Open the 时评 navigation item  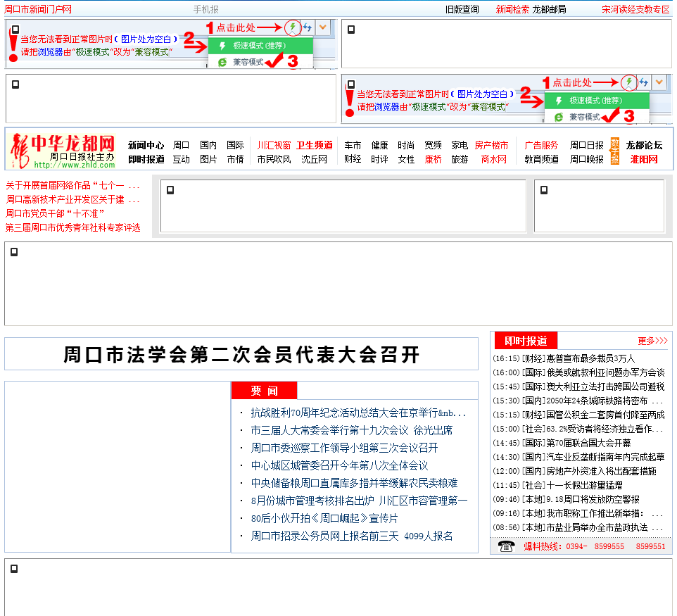point(379,159)
